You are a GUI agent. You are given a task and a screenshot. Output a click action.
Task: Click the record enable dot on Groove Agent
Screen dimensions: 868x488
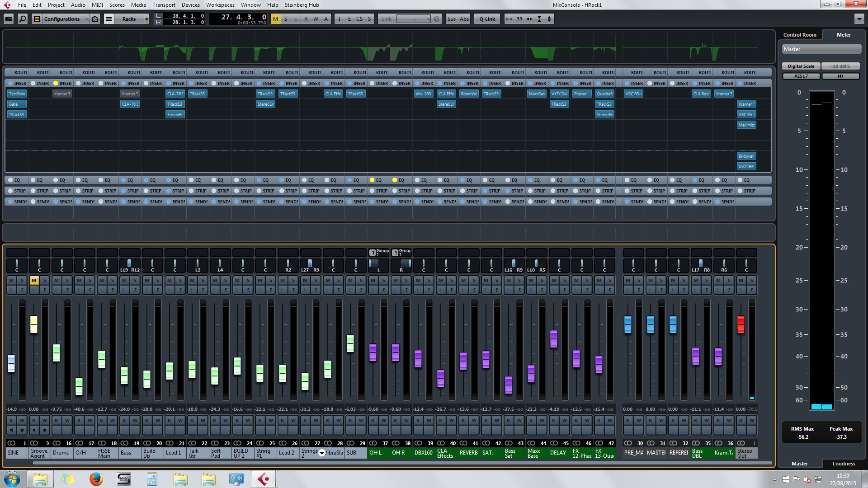[x=44, y=430]
